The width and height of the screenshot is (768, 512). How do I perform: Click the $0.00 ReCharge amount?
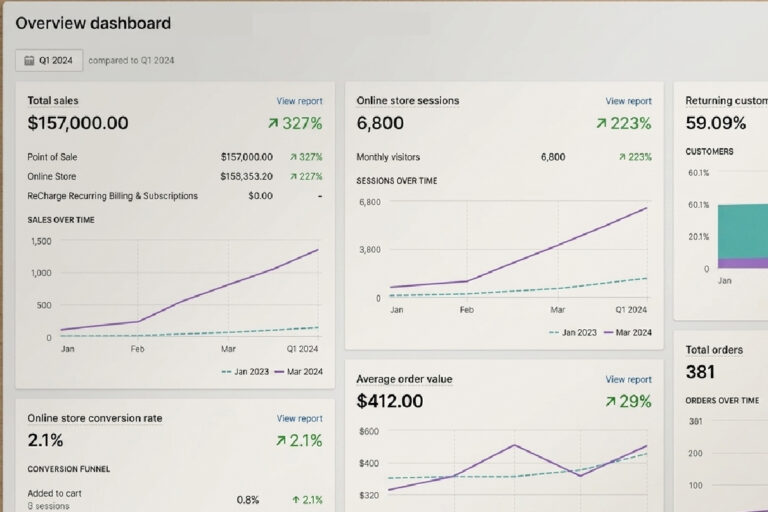click(260, 196)
